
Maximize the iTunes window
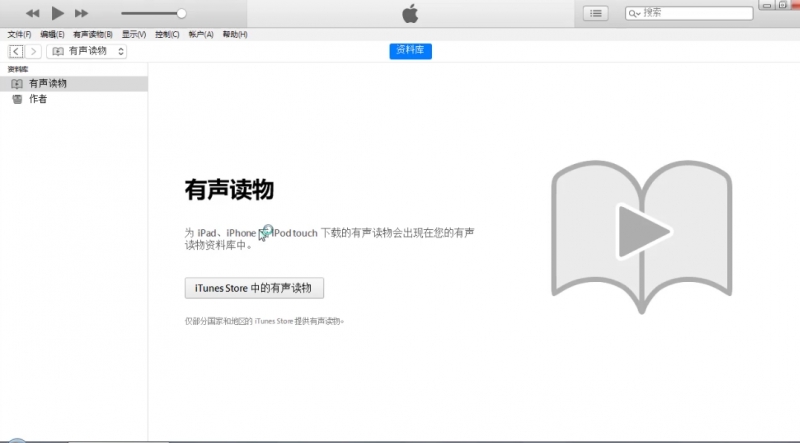[x=783, y=5]
